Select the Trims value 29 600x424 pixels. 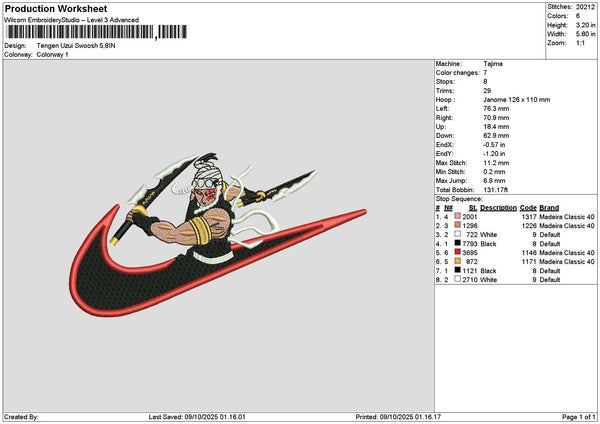[487, 91]
